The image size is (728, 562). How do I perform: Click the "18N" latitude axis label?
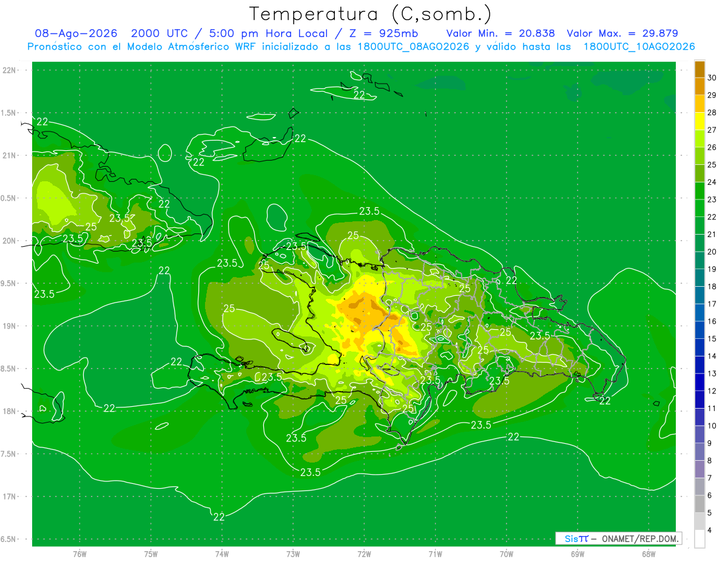[x=9, y=412]
